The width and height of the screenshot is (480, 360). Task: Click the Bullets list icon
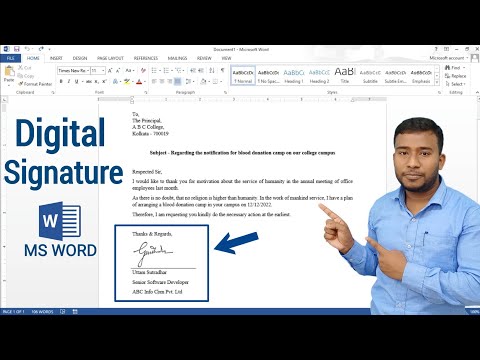[x=154, y=71]
